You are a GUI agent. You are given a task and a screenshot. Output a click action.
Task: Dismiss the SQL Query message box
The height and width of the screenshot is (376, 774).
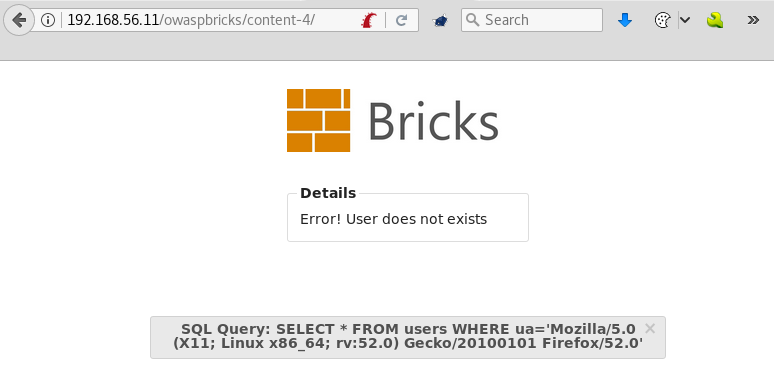[650, 329]
